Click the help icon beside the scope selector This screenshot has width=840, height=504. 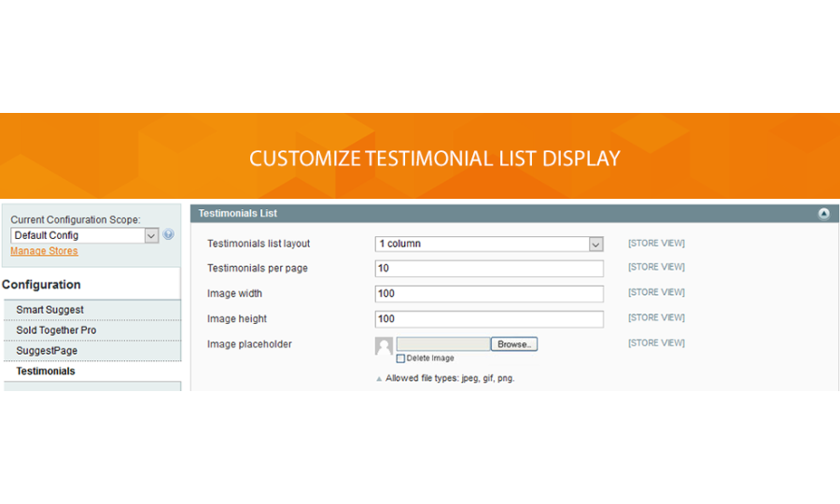pyautogui.click(x=169, y=235)
